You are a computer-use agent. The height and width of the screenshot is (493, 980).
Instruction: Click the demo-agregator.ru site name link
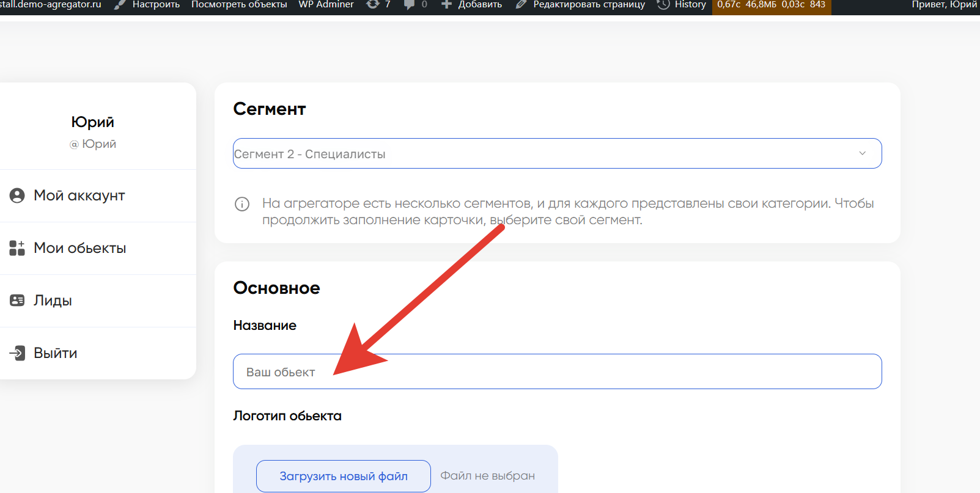click(x=51, y=5)
